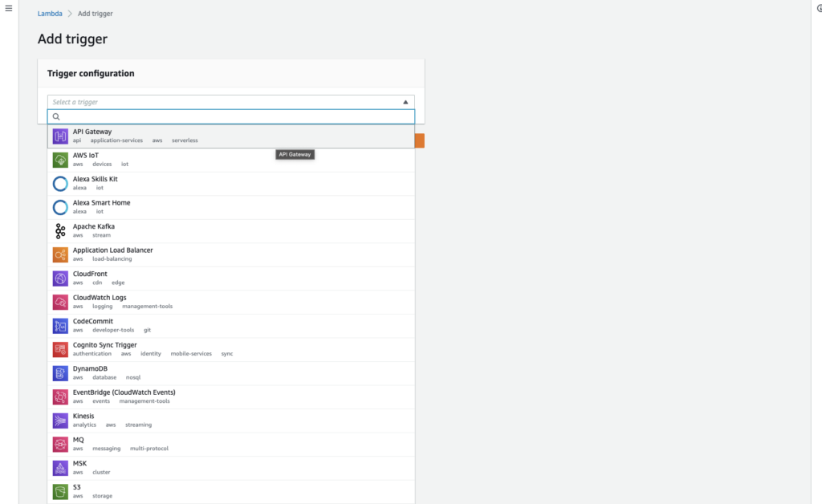This screenshot has height=504, width=822.
Task: Click the DynamoDB database icon
Action: pyautogui.click(x=60, y=372)
